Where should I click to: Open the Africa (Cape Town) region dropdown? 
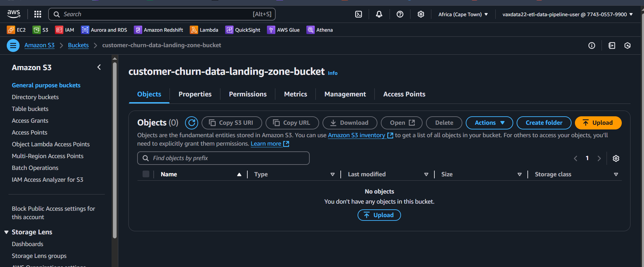pyautogui.click(x=463, y=14)
